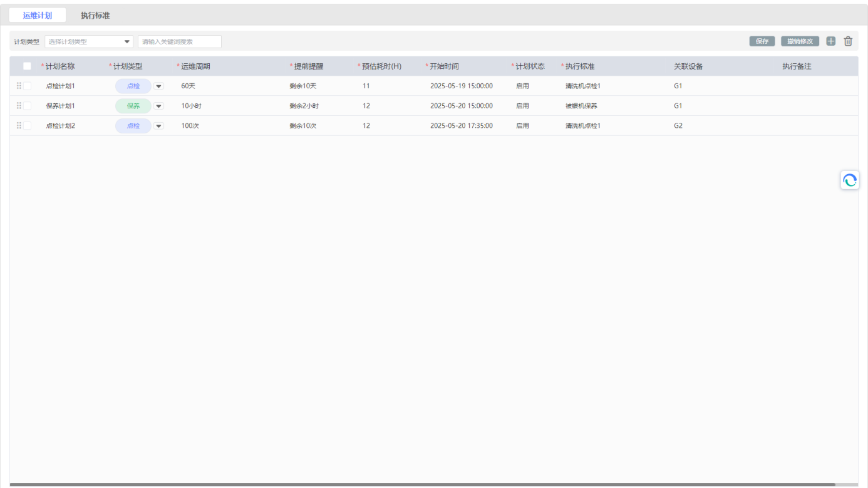The image size is (868, 488).
Task: Click drag handle of 保养计划1 row
Action: click(19, 106)
